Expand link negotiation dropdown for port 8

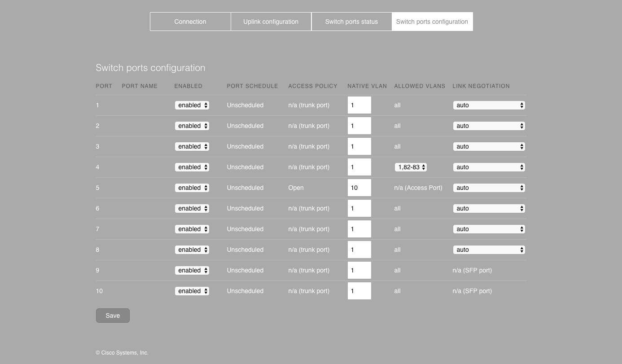click(x=489, y=250)
